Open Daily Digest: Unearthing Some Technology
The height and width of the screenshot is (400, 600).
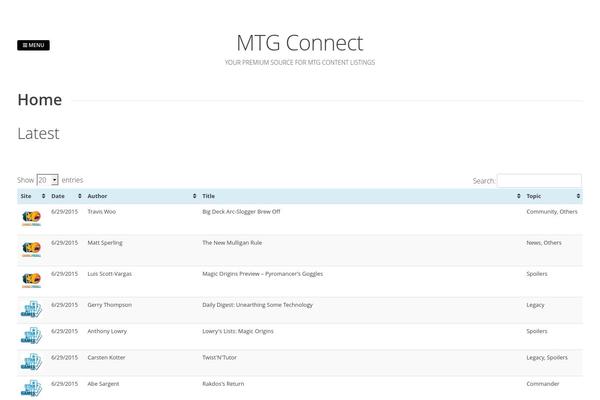258,305
